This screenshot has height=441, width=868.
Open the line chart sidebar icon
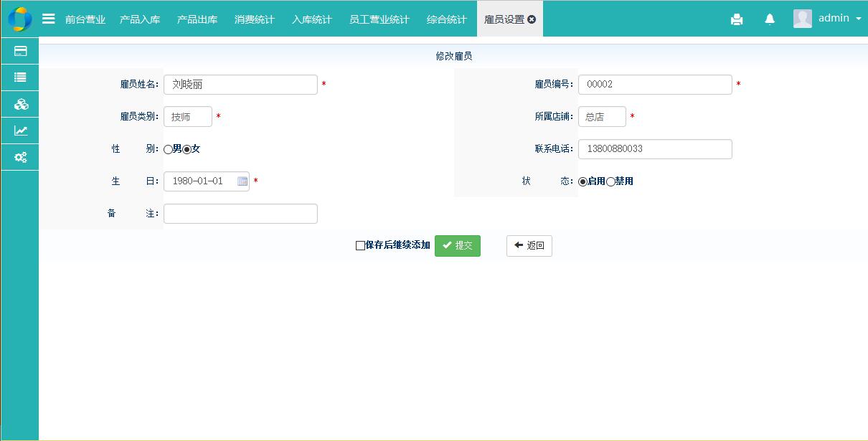pyautogui.click(x=21, y=131)
